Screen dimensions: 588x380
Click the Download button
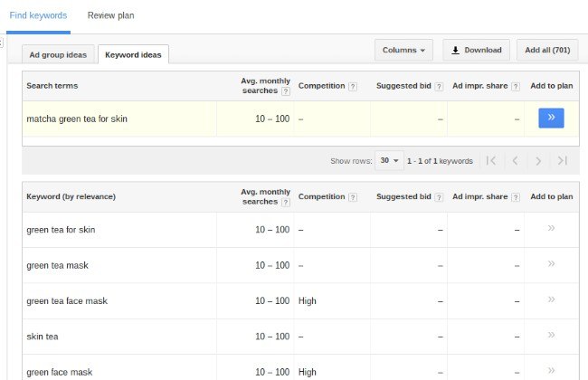pyautogui.click(x=477, y=50)
